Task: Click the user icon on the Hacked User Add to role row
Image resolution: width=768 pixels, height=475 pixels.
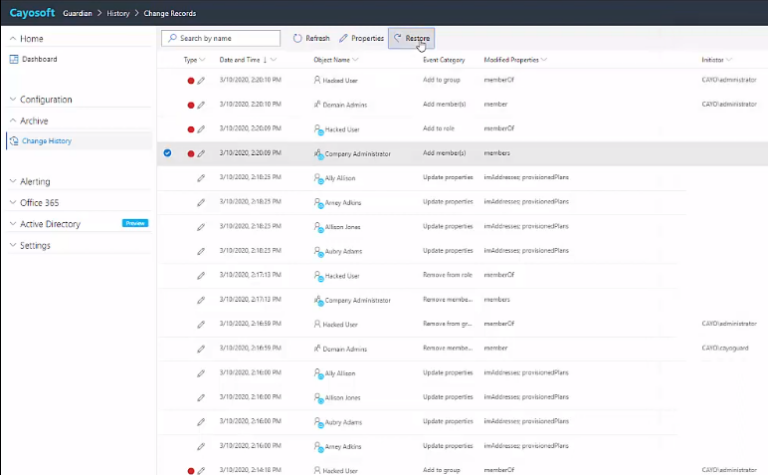Action: point(318,129)
